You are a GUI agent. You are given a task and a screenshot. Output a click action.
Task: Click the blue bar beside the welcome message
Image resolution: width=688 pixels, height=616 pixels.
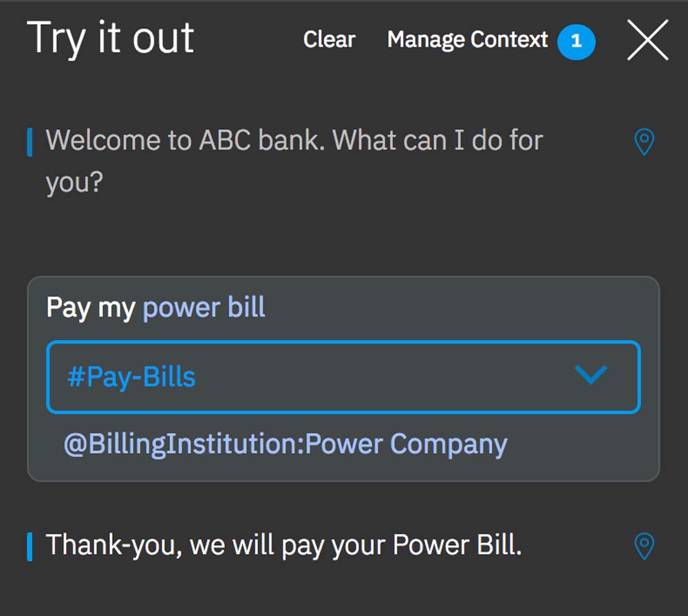(30, 142)
